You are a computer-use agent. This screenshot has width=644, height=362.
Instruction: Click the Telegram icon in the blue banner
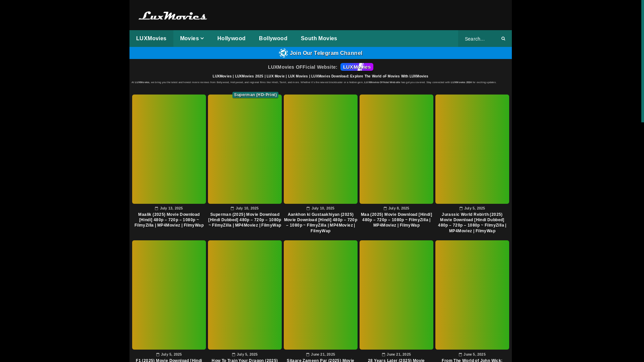(x=283, y=53)
